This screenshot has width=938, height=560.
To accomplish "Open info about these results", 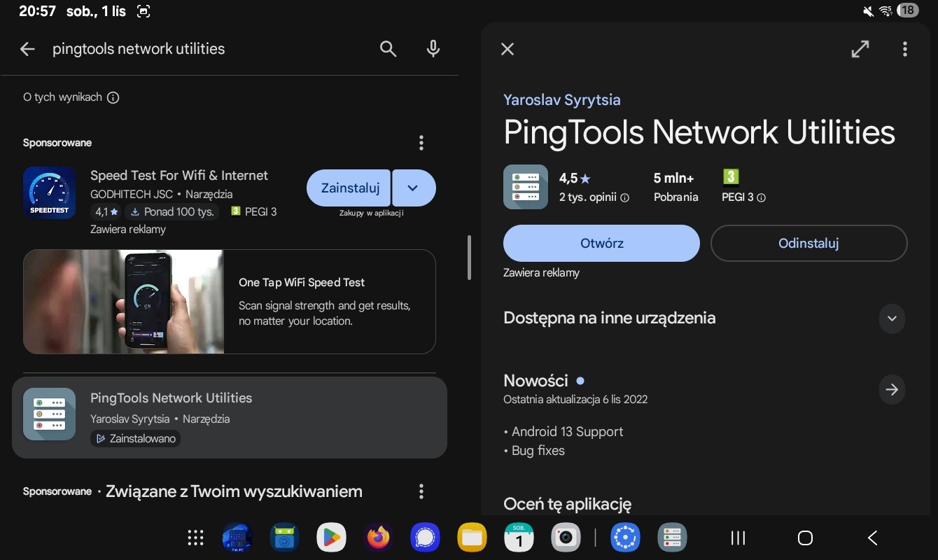I will tap(113, 98).
